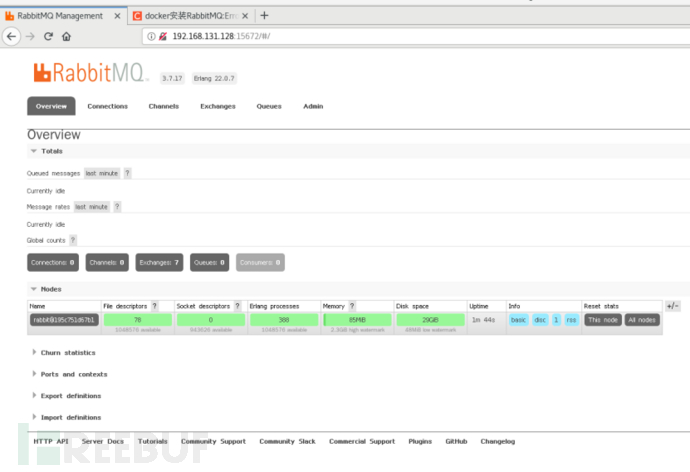Screen dimensions: 690x472
Task: Toggle node table columns with +/-
Action: point(672,306)
